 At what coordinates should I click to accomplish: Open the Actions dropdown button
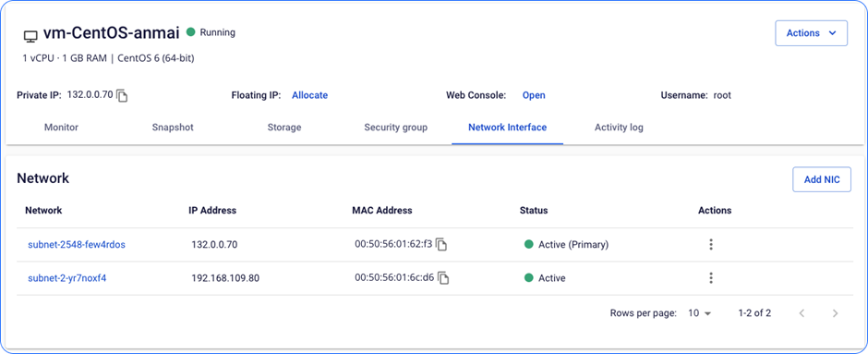[x=811, y=33]
